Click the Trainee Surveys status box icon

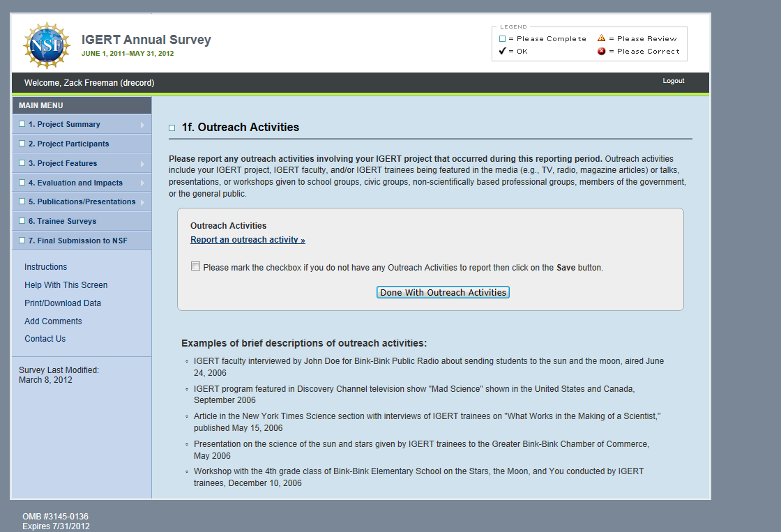pyautogui.click(x=22, y=221)
